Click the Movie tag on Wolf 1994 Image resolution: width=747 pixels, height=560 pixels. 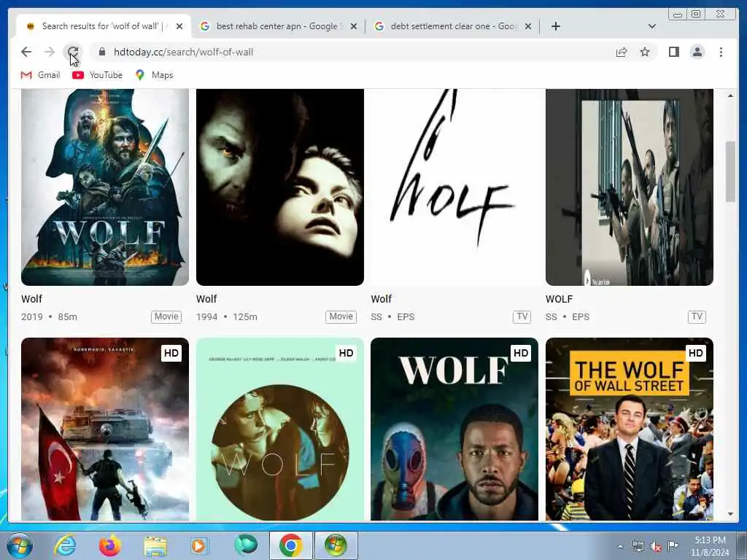pyautogui.click(x=341, y=316)
